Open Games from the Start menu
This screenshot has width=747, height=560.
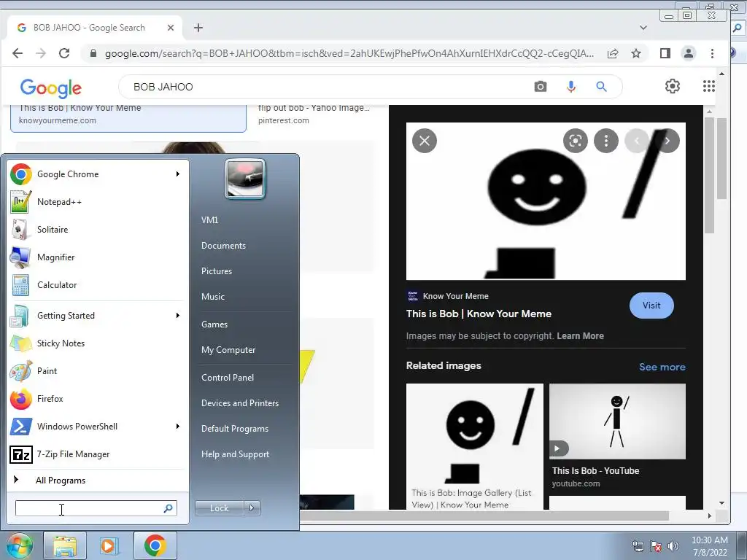(214, 324)
